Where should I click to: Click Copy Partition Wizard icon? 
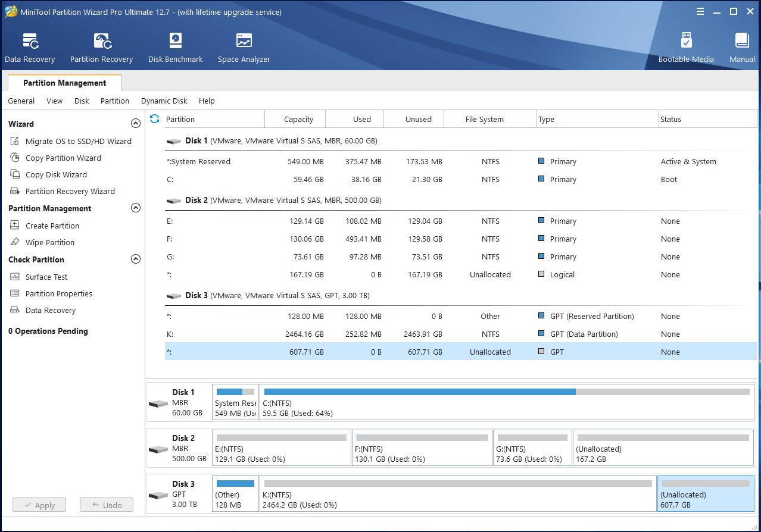(x=15, y=158)
